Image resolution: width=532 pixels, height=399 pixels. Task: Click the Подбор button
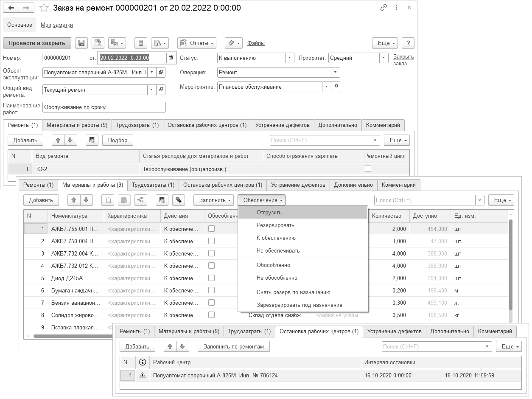pyautogui.click(x=118, y=140)
